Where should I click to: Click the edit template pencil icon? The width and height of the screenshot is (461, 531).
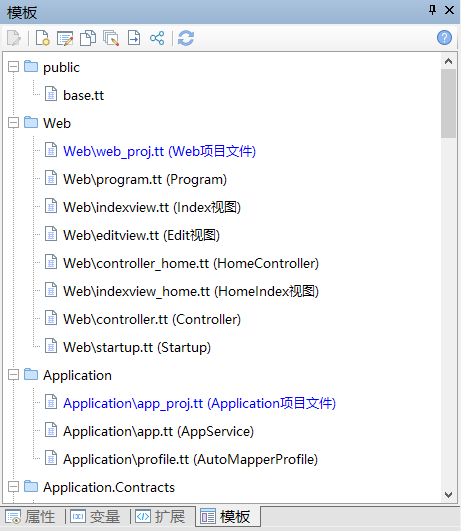point(65,38)
